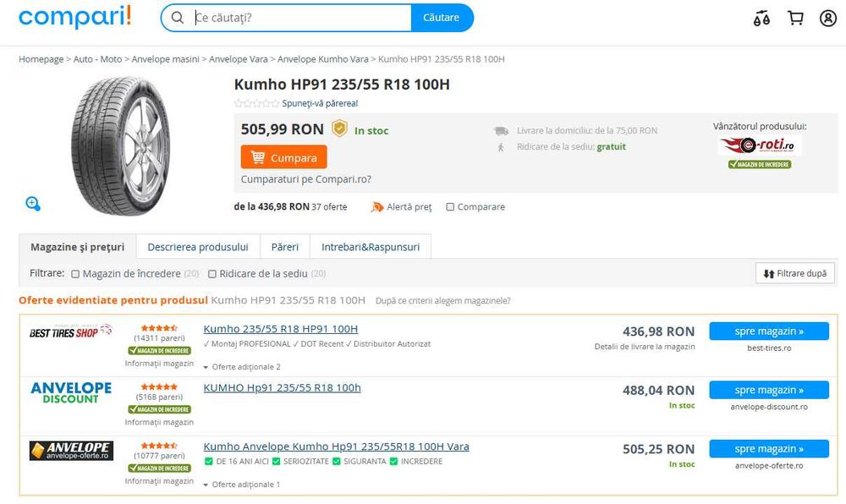The image size is (846, 504).
Task: Click Anvelope Discount star rating
Action: pyautogui.click(x=159, y=386)
